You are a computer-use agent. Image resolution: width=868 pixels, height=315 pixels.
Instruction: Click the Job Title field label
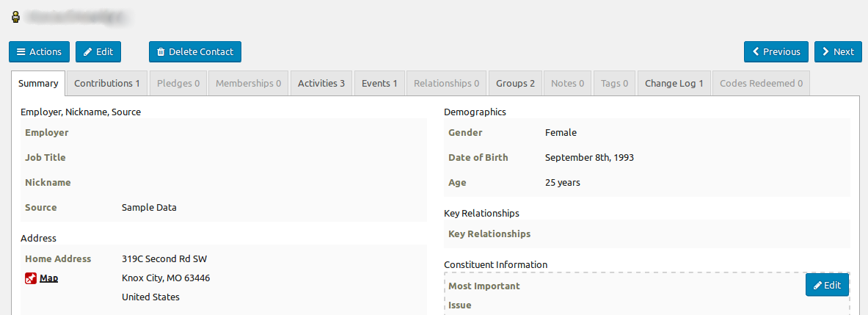click(45, 157)
